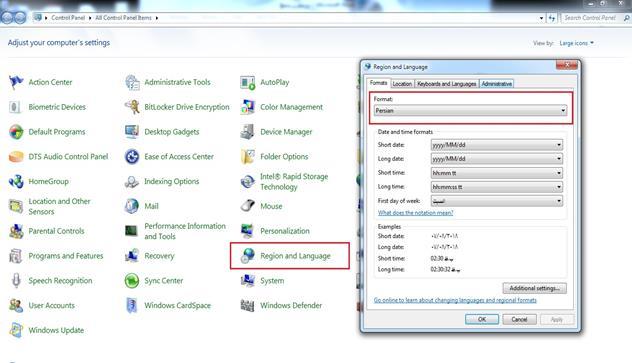Expand breadcrumb arrow after All Control Panel Items
The image size is (632, 363).
tap(157, 18)
